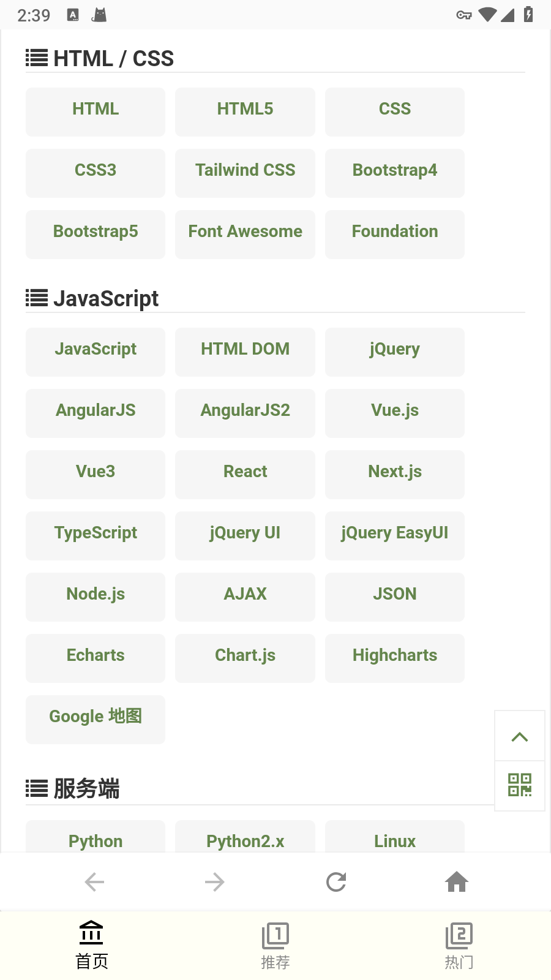This screenshot has width=551, height=980.
Task: Select the Echarts tutorial
Action: pyautogui.click(x=96, y=658)
